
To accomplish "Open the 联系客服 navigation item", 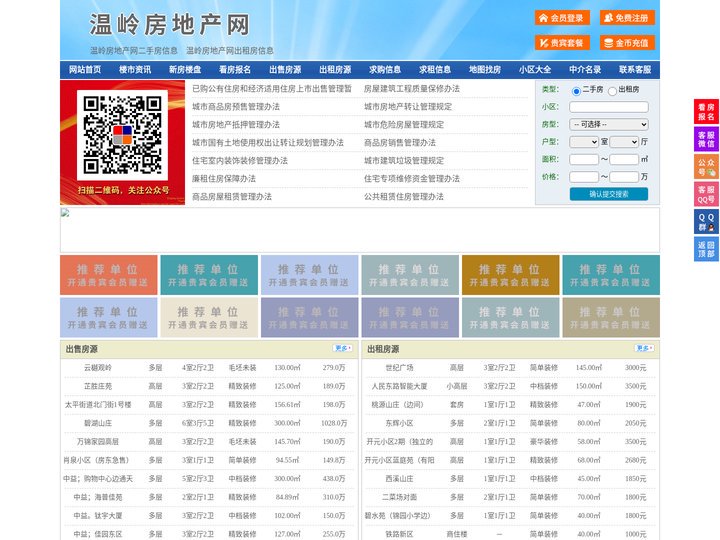I will click(635, 70).
